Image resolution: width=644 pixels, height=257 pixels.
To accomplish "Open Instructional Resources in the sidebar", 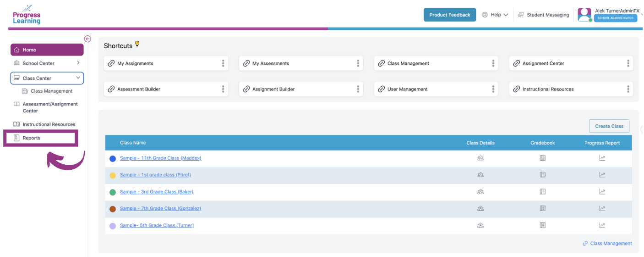I will 44,124.
